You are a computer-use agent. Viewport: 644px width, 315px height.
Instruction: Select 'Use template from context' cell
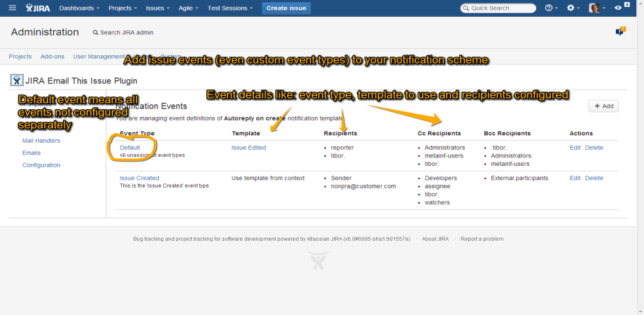(268, 178)
